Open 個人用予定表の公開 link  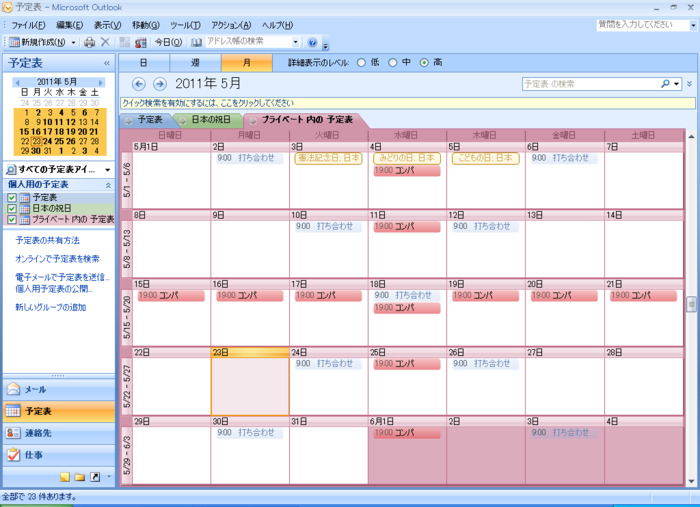click(54, 289)
